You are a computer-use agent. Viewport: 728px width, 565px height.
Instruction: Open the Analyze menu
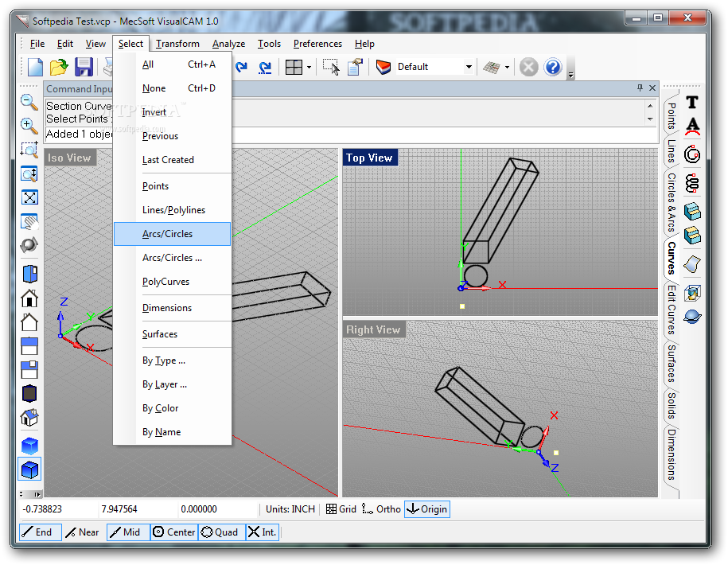tap(228, 44)
